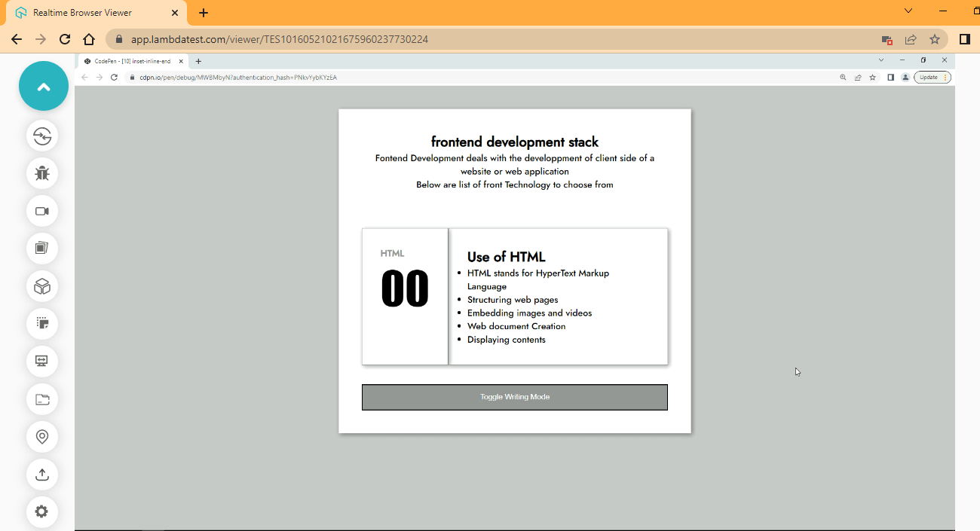The image size is (980, 531).
Task: Collapse the LambdaTest sidebar with the up chevron
Action: pyautogui.click(x=44, y=87)
